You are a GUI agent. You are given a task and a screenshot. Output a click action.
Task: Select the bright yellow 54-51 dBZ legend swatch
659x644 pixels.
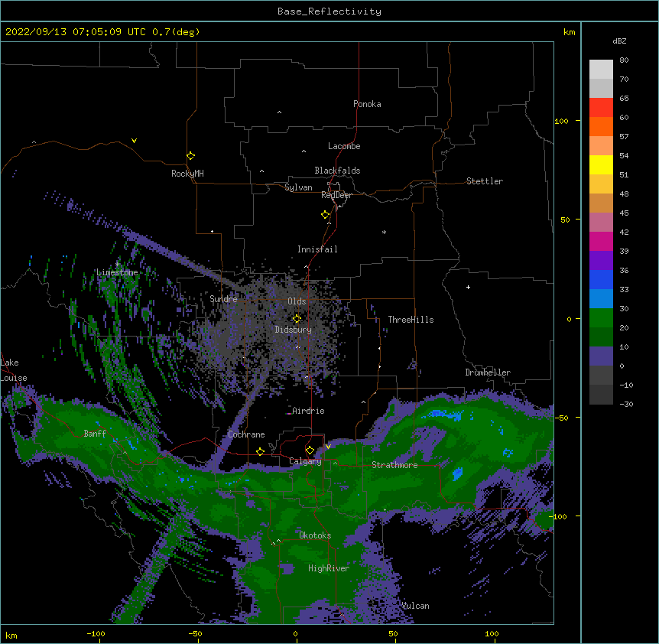pos(601,165)
